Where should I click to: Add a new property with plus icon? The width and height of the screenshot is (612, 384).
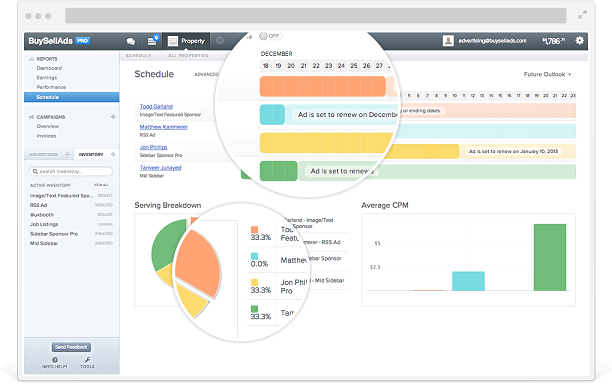[220, 41]
